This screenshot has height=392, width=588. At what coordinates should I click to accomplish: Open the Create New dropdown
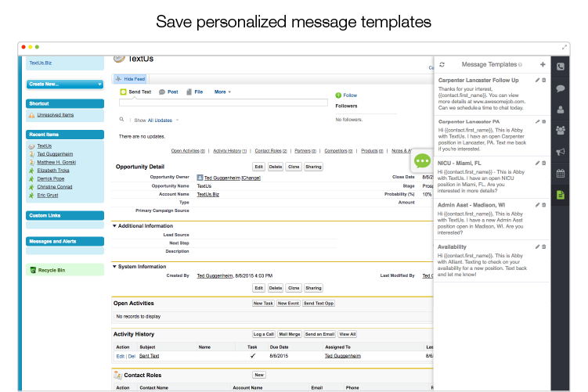click(x=65, y=84)
